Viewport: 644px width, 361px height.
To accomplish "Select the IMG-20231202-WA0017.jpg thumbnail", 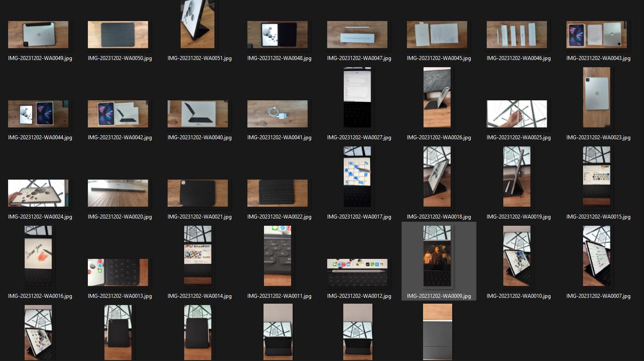I will pos(357,177).
